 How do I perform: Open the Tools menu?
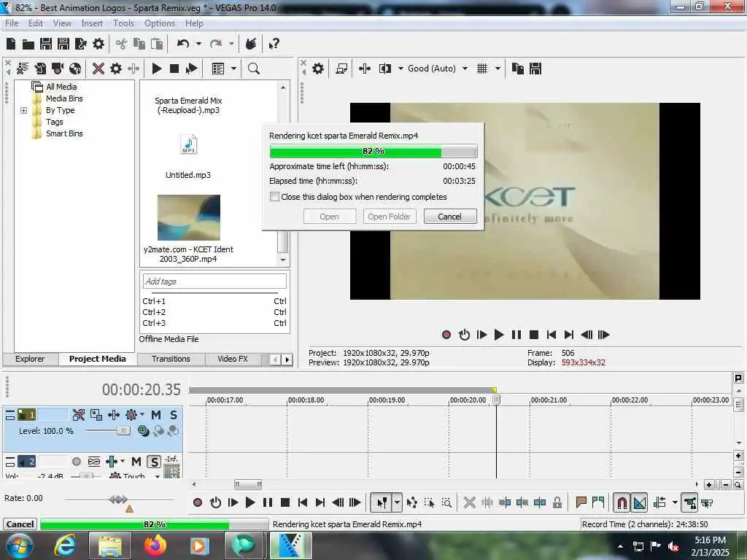[123, 23]
